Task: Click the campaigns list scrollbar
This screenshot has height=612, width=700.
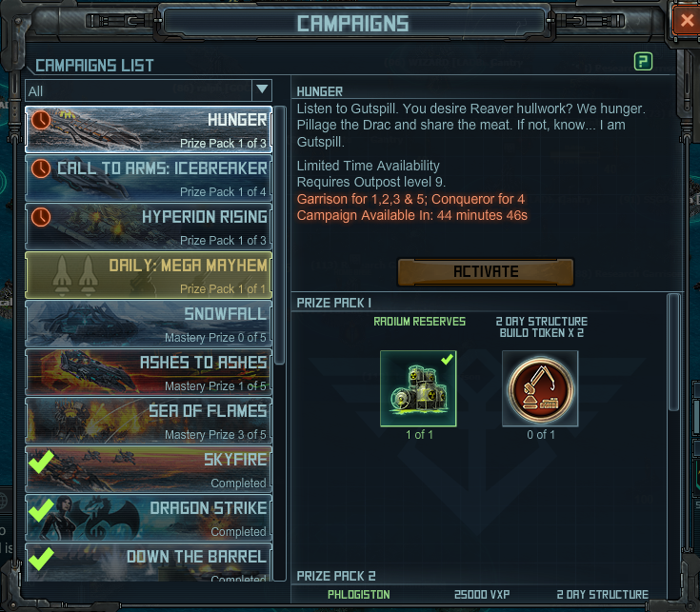Action: pos(280,235)
